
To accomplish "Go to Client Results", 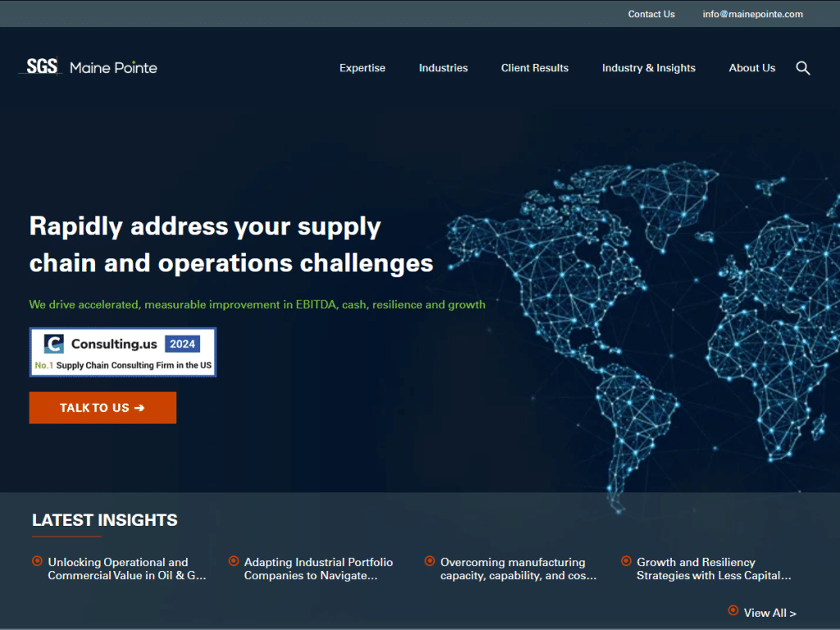I will (x=535, y=68).
